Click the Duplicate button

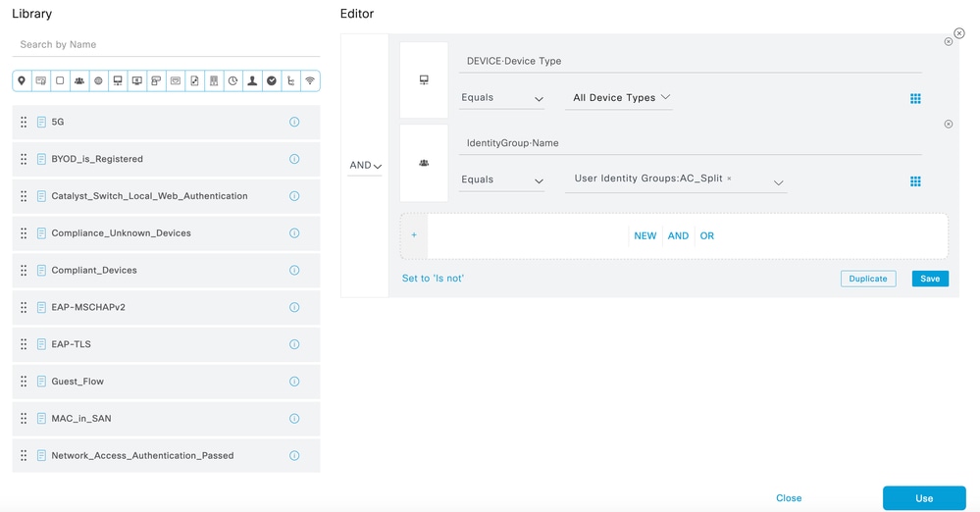(x=868, y=279)
